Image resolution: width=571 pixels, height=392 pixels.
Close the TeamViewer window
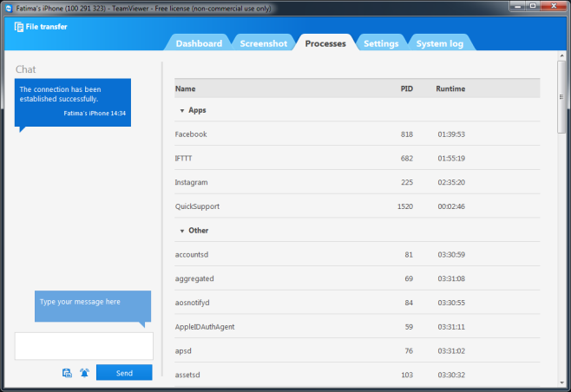click(x=554, y=6)
